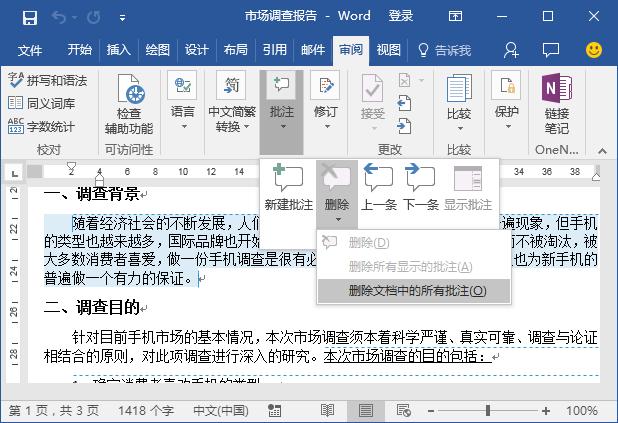Switch to Web Layout view
The width and height of the screenshot is (618, 423).
[404, 411]
